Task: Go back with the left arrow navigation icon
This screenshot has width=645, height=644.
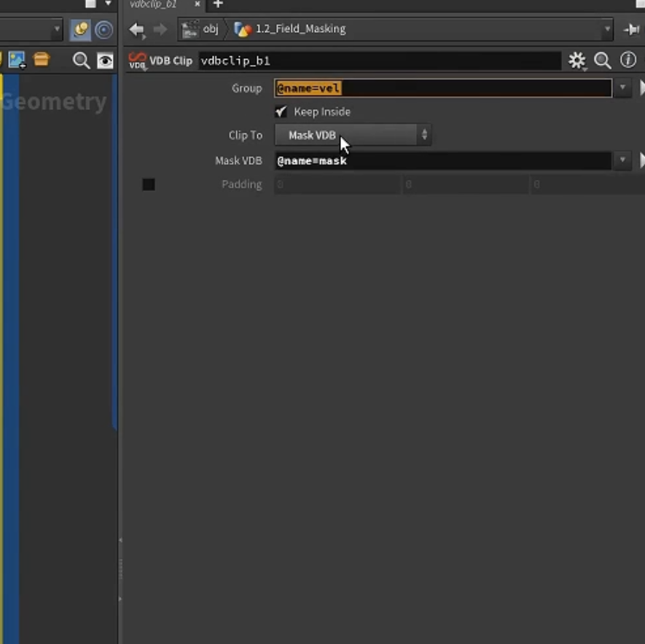Action: click(136, 30)
